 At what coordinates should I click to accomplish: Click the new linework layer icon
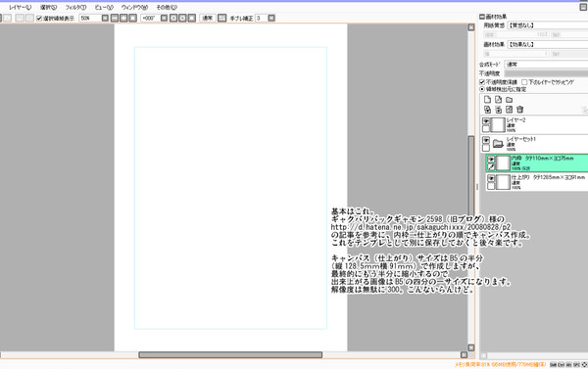click(x=498, y=99)
